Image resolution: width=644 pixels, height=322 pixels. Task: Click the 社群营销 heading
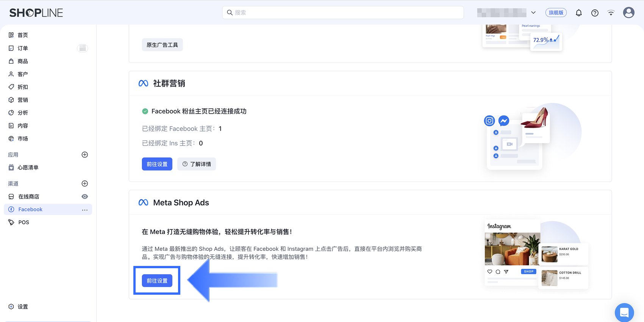pos(169,83)
